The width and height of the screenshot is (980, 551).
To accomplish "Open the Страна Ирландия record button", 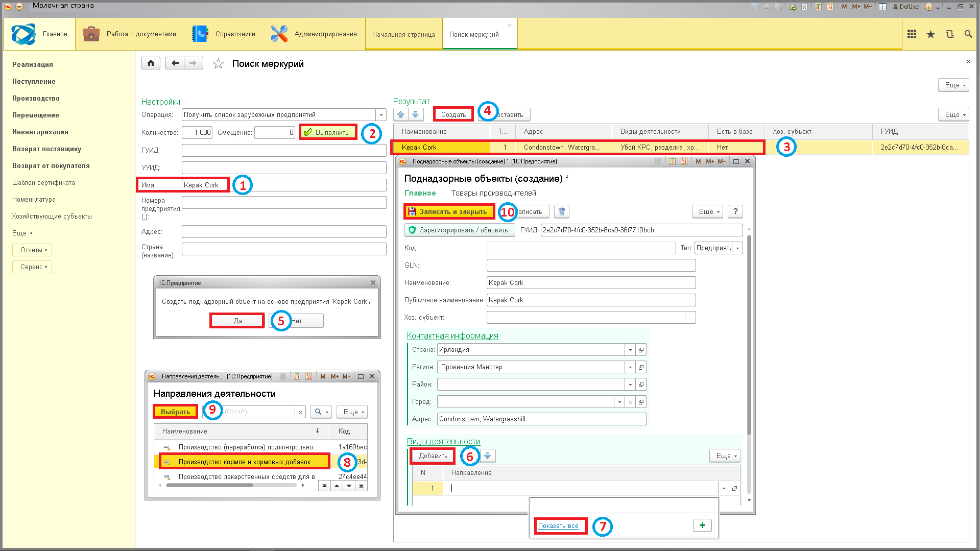I will pos(641,350).
